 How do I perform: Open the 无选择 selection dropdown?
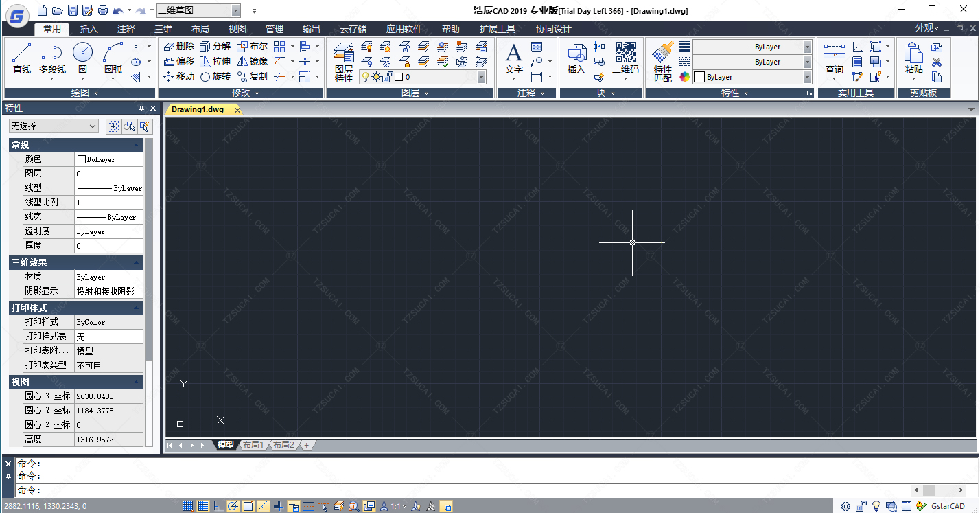point(54,126)
